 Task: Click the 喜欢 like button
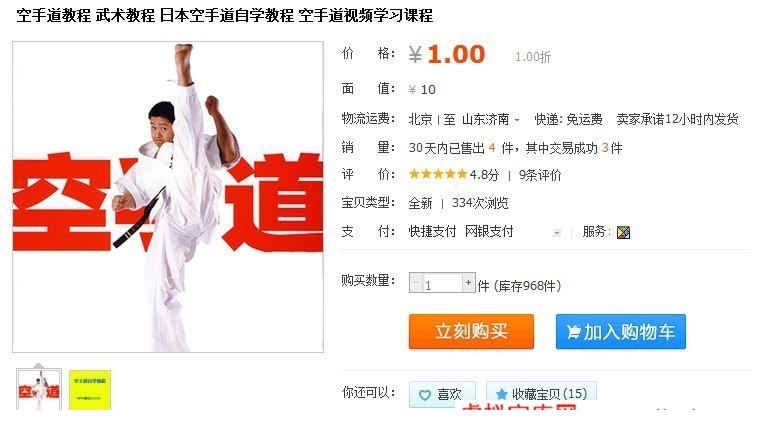[442, 394]
